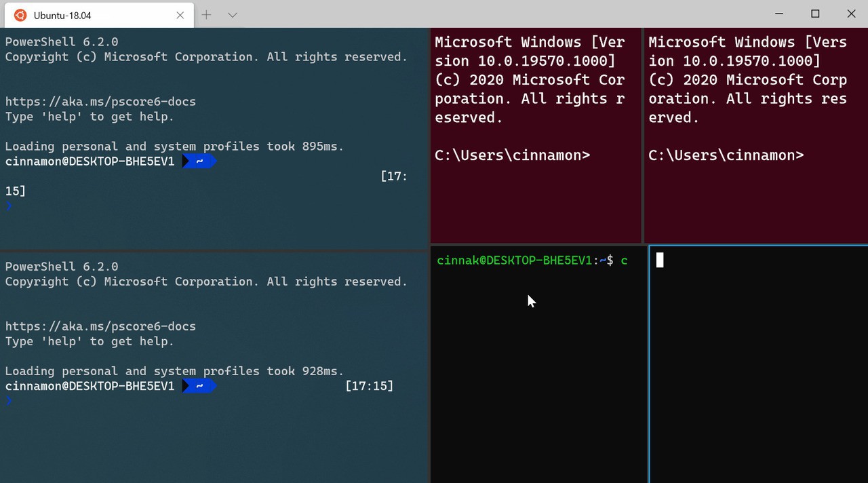Screen dimensions: 868x483
Task: Click the block cursor in the bottom-right pane
Action: coord(660,260)
